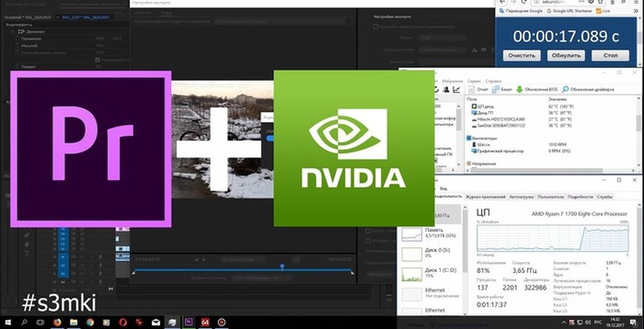Open the Сервис menu in AIDA64
The height and width of the screenshot is (329, 644).
pyautogui.click(x=474, y=81)
